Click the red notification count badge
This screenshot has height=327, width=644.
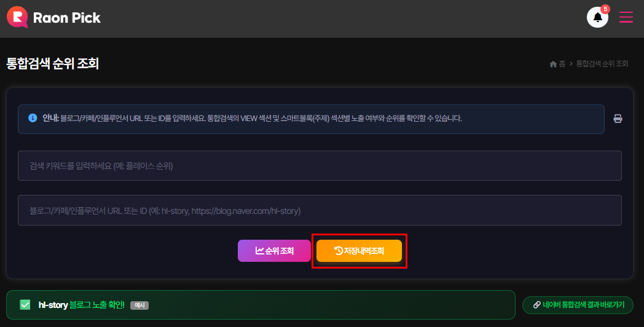point(605,9)
